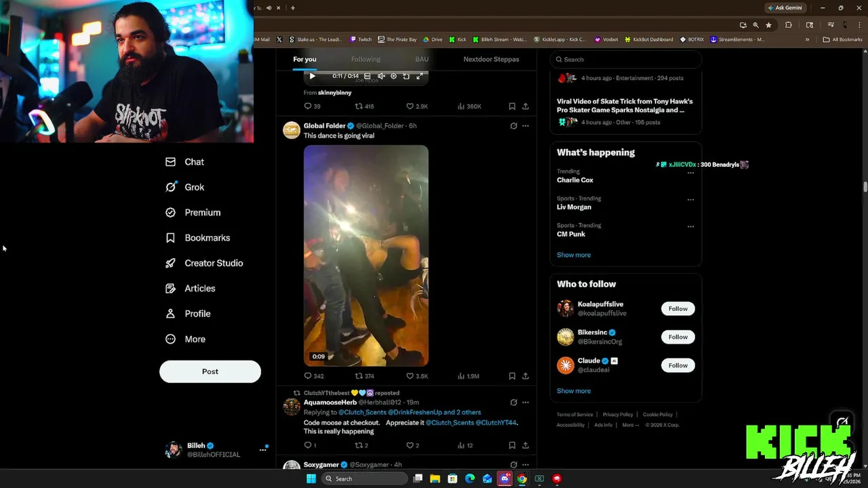Image resolution: width=868 pixels, height=488 pixels.
Task: Show more under What's happening
Action: coord(574,255)
